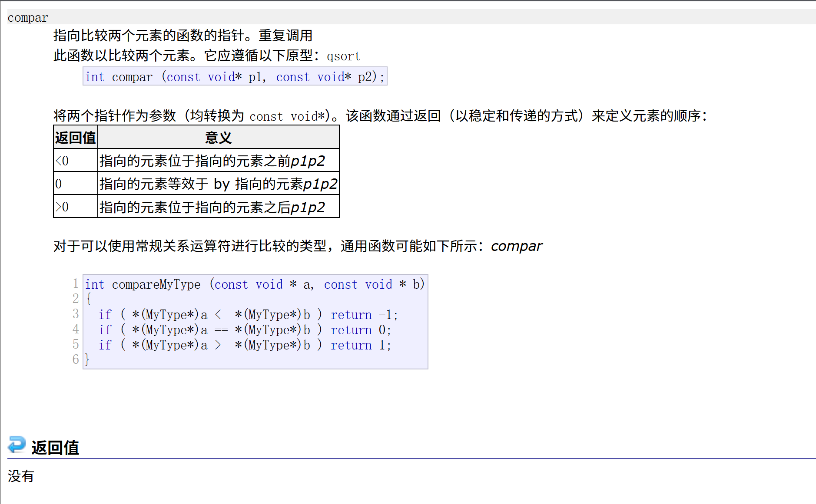Click the return 1 statement on line 5

point(360,345)
